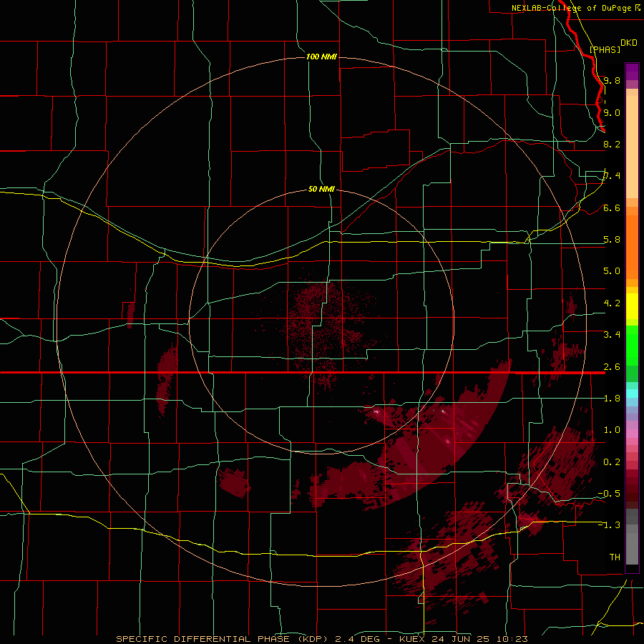This screenshot has height=644, width=644.
Task: Click the 2.6 value on the color scale
Action: tap(612, 367)
